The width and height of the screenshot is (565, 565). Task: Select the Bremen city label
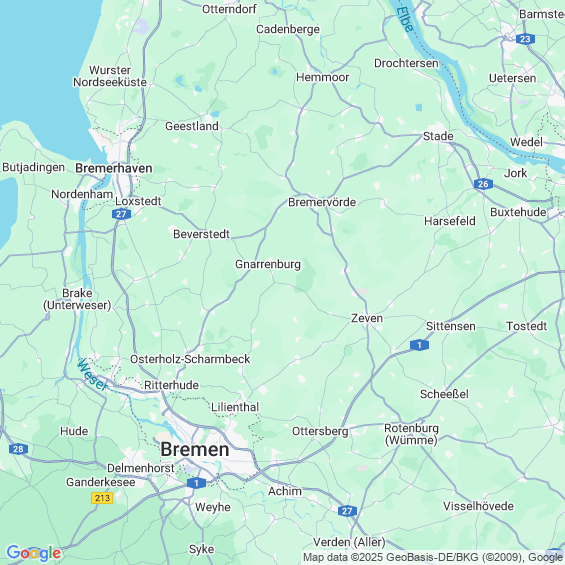click(195, 449)
